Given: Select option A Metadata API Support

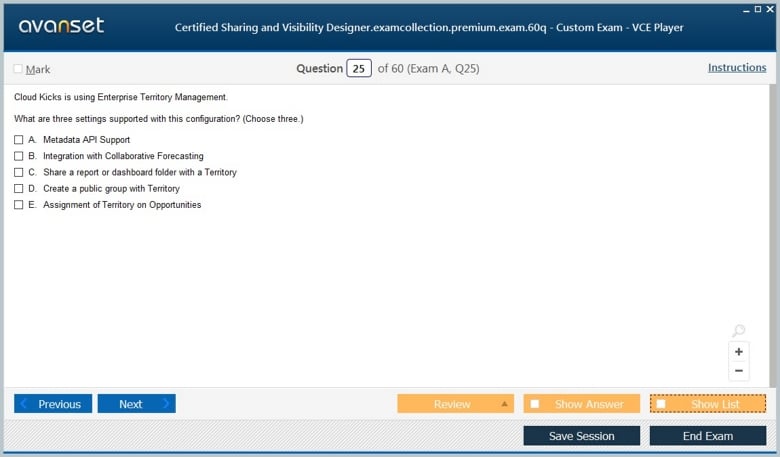Looking at the screenshot, I should point(18,140).
